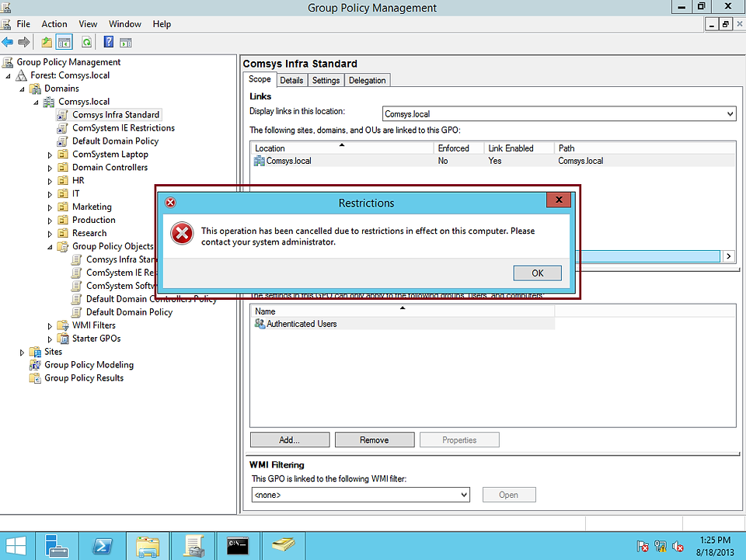Open the File menu

click(23, 24)
